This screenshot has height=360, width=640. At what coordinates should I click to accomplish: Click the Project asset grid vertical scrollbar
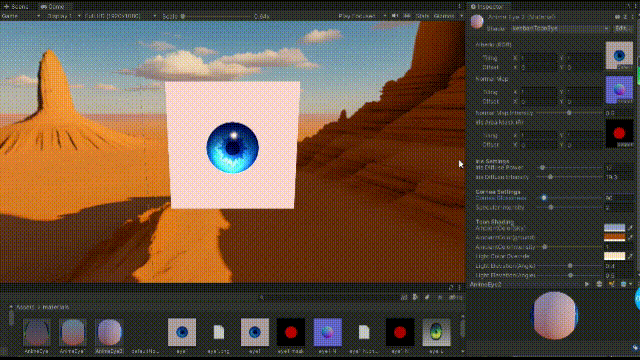click(x=462, y=329)
